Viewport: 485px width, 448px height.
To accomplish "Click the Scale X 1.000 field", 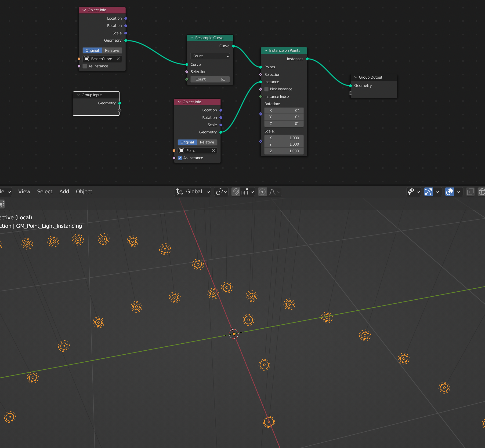I will 284,138.
